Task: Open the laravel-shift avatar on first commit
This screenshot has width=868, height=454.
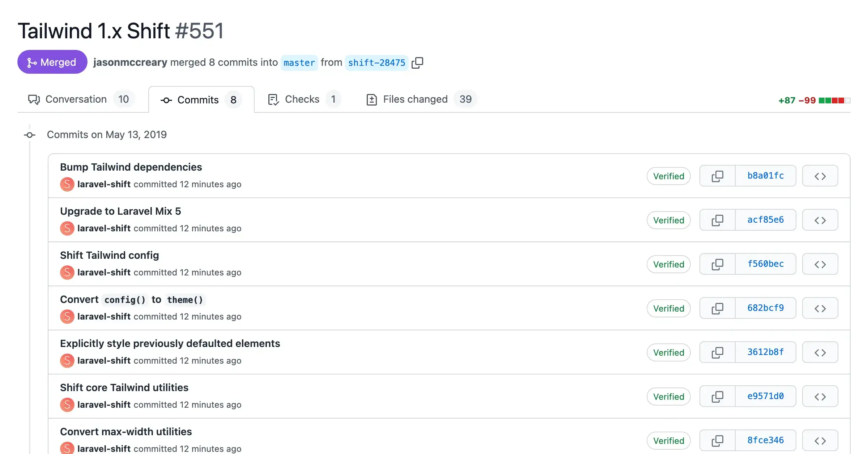Action: [x=67, y=184]
